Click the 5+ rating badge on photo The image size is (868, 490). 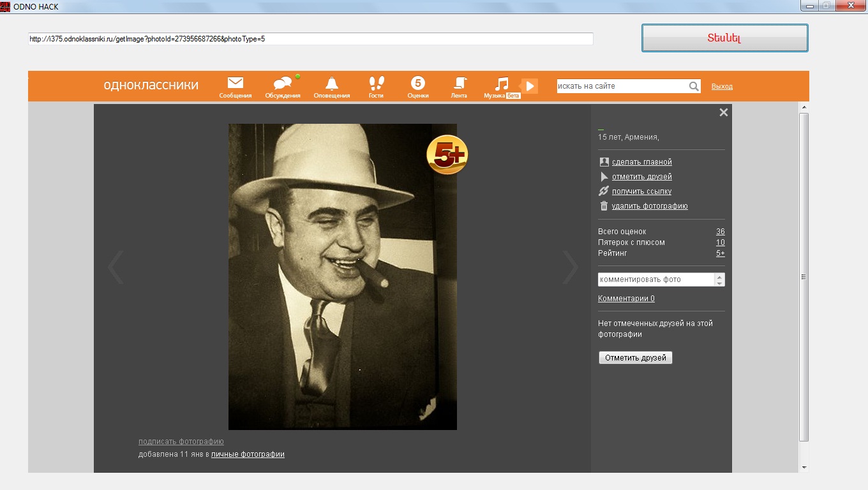447,154
